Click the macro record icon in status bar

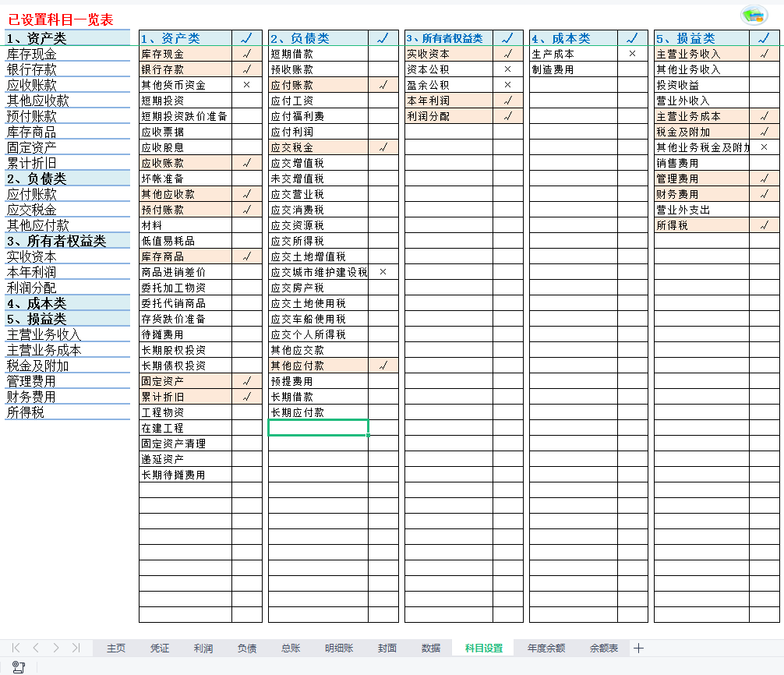[19, 666]
